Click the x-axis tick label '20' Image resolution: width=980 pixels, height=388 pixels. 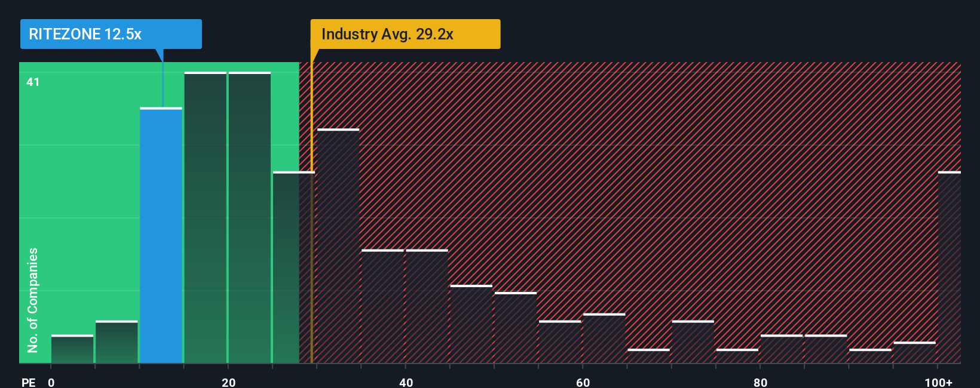tap(228, 382)
